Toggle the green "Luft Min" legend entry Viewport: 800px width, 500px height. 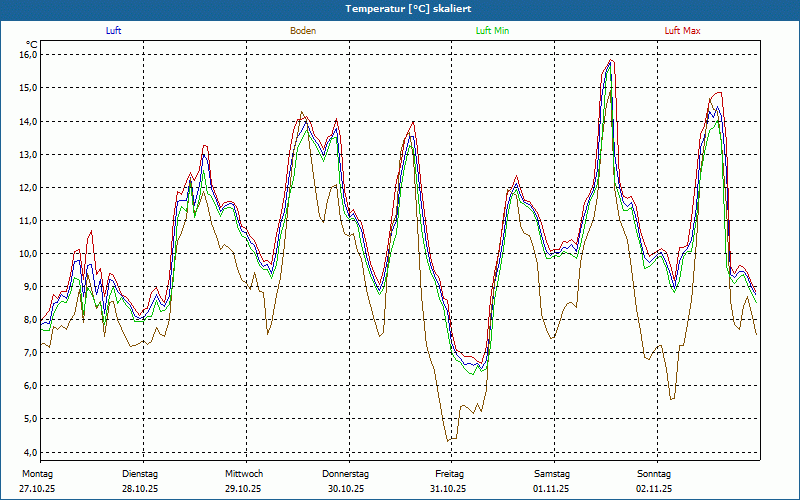coord(493,31)
